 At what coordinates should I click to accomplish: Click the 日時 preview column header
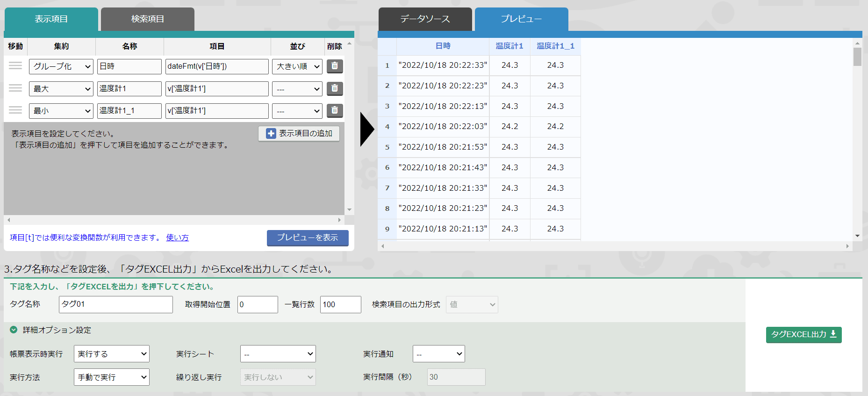pyautogui.click(x=443, y=46)
